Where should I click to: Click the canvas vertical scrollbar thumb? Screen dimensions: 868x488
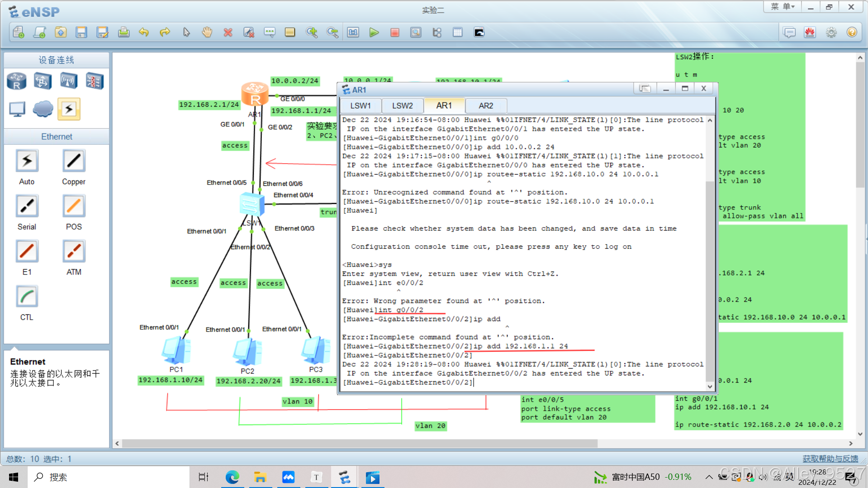click(x=860, y=124)
